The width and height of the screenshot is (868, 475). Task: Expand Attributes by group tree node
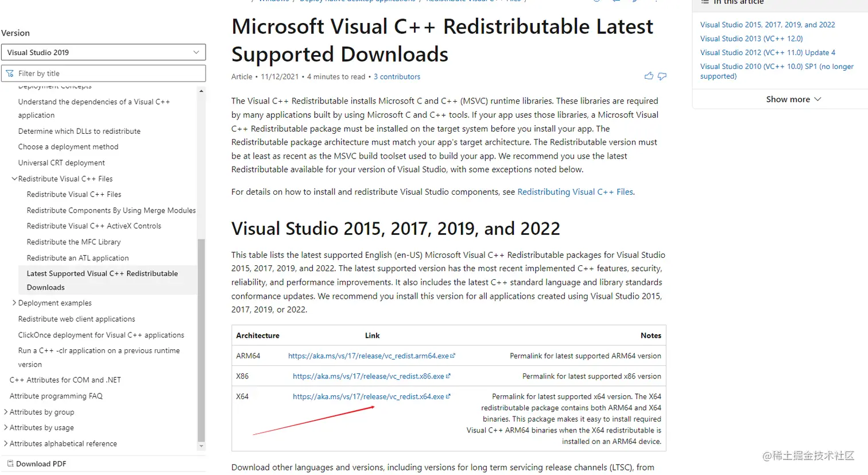click(x=6, y=412)
